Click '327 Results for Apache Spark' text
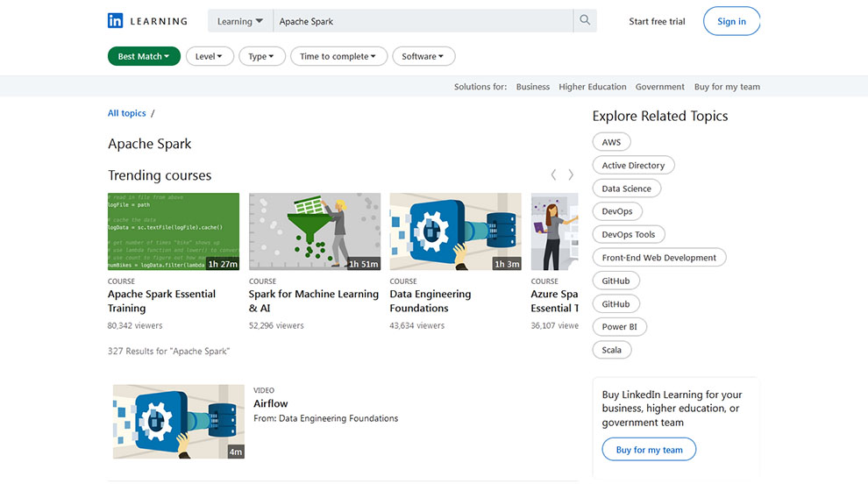868x491 pixels. pos(168,351)
